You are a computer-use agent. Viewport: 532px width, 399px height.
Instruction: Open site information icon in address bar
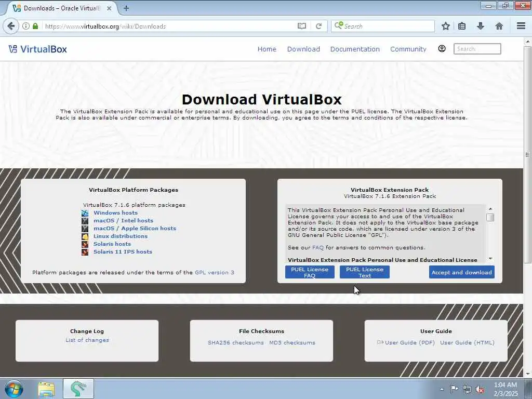26,26
